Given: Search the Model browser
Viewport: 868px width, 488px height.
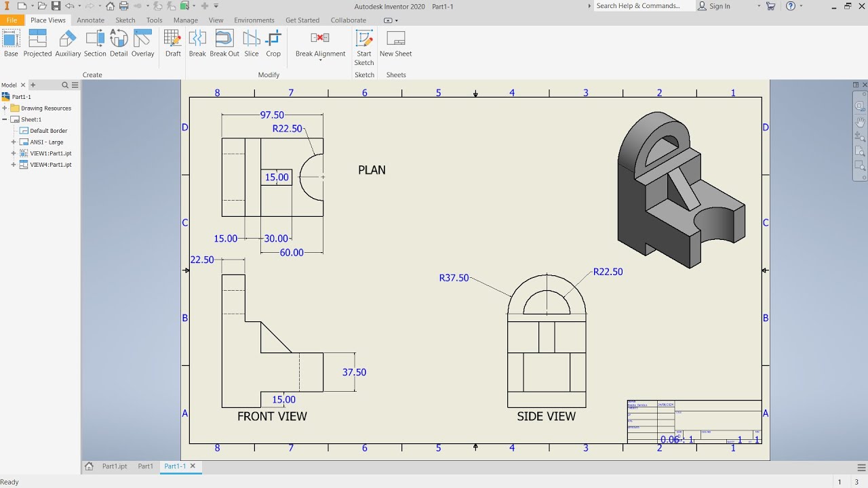Looking at the screenshot, I should [x=65, y=85].
